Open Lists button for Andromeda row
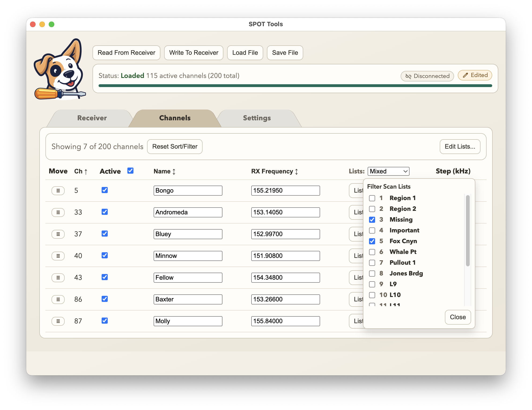The width and height of the screenshot is (532, 410). 356,212
